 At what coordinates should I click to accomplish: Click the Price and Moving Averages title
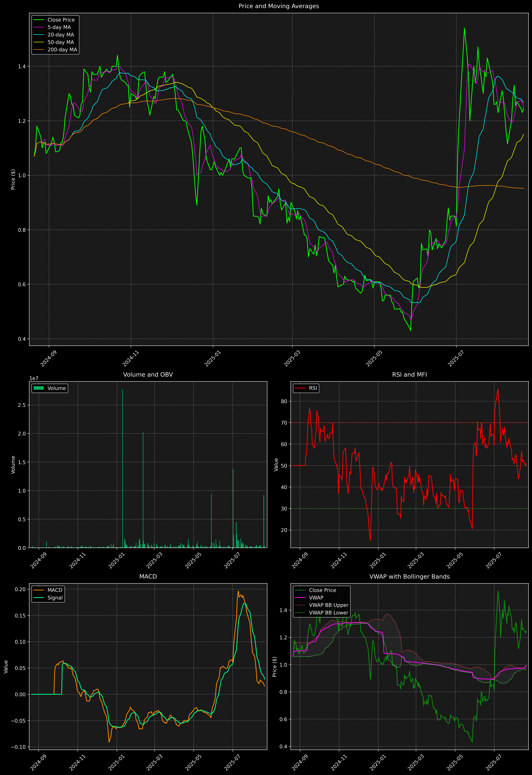279,6
